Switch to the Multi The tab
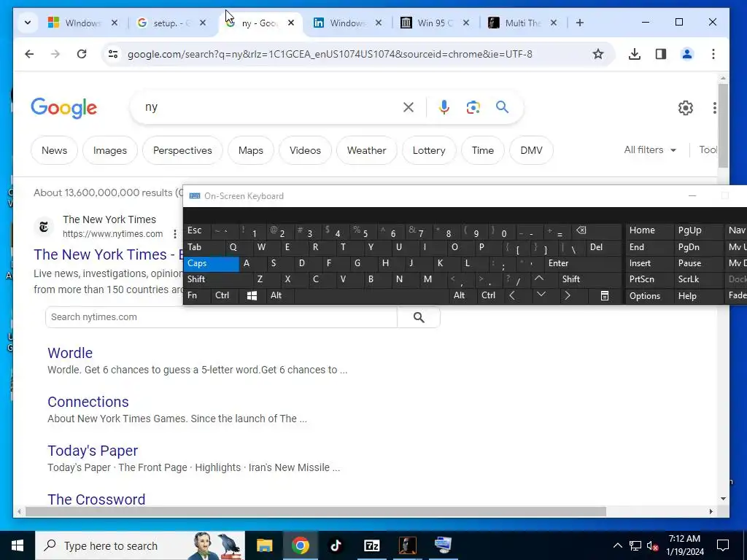The height and width of the screenshot is (560, 747). [522, 23]
